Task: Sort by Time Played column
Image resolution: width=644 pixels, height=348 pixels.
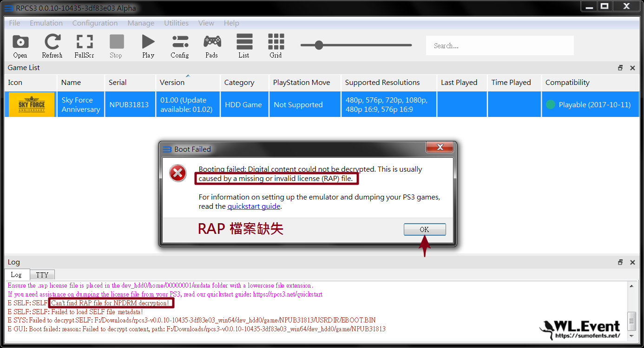Action: [x=514, y=83]
